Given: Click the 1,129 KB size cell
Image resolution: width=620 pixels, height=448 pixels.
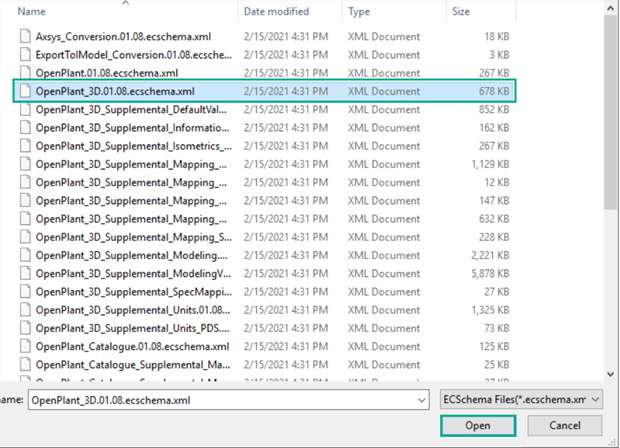Looking at the screenshot, I should (x=490, y=164).
